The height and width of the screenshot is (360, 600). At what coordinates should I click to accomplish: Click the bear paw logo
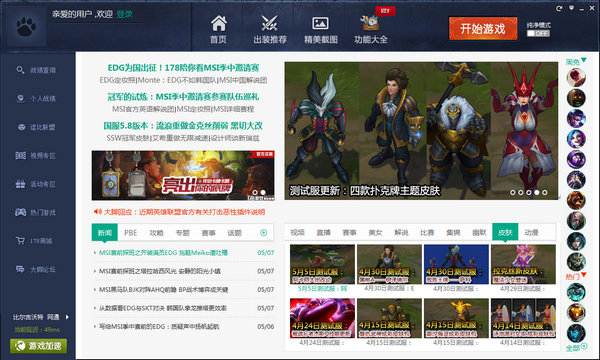click(26, 27)
